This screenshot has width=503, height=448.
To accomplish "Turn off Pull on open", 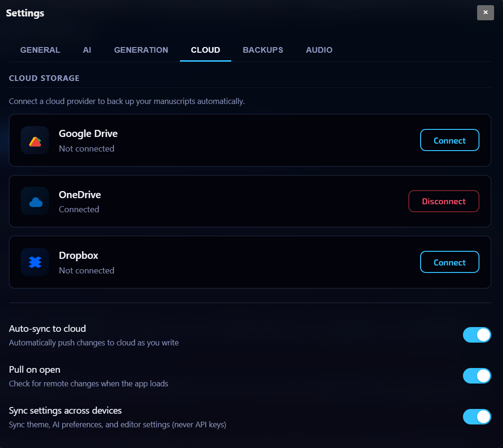I will 477,376.
